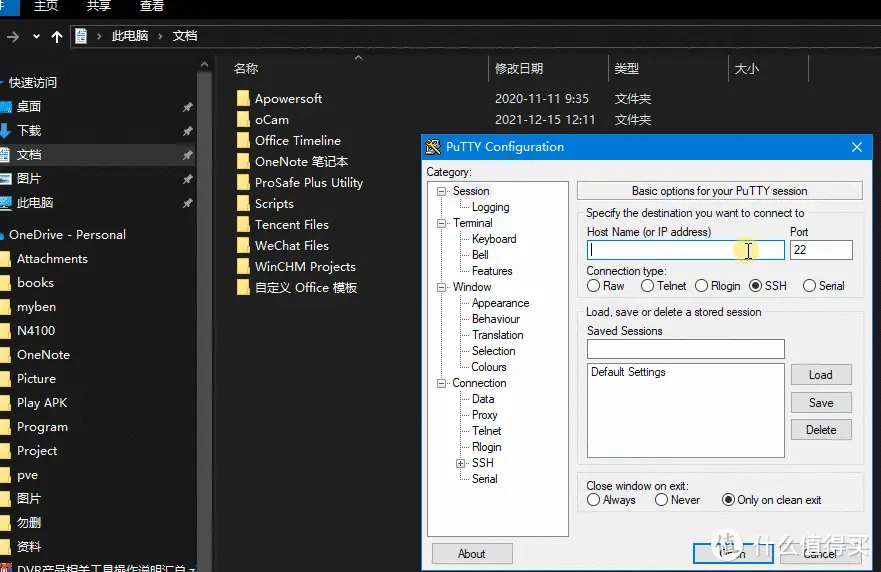This screenshot has width=881, height=572.
Task: Select Translation in the category tree
Action: [497, 335]
